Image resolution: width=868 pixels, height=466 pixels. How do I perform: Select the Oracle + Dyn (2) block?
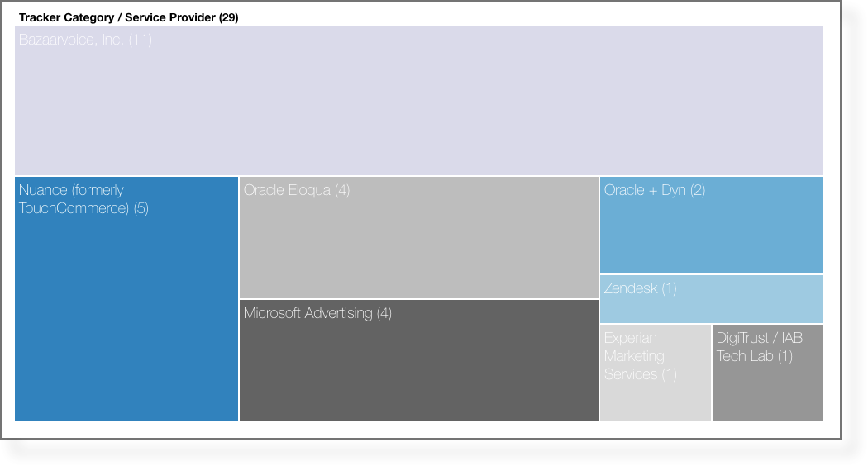[x=712, y=225]
